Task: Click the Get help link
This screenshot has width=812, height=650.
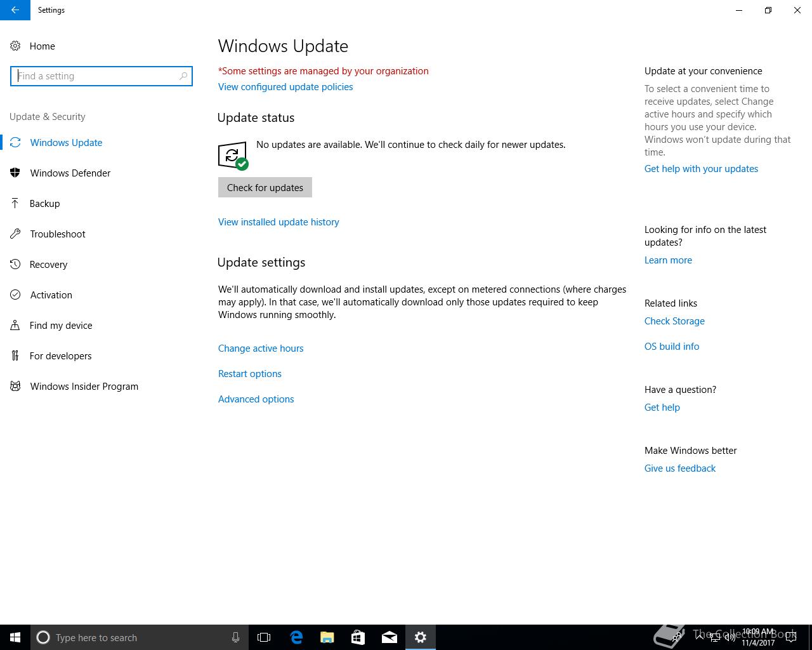Action: (662, 408)
